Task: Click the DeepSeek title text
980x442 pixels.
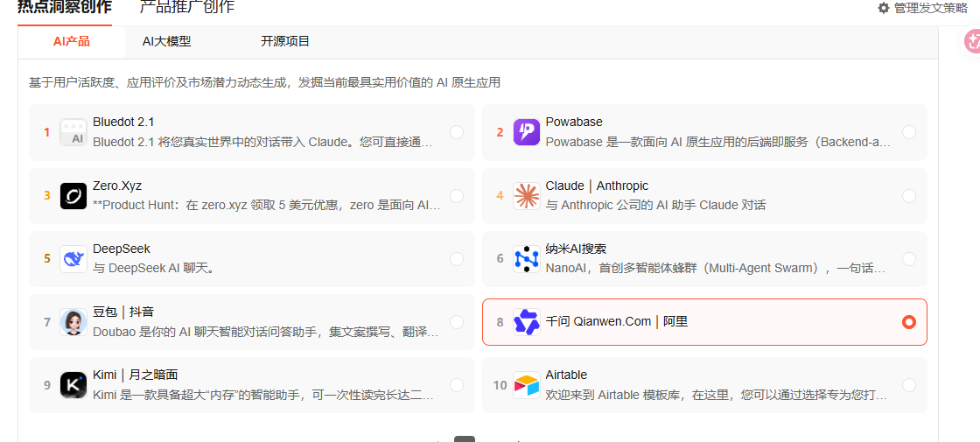Action: click(x=122, y=249)
